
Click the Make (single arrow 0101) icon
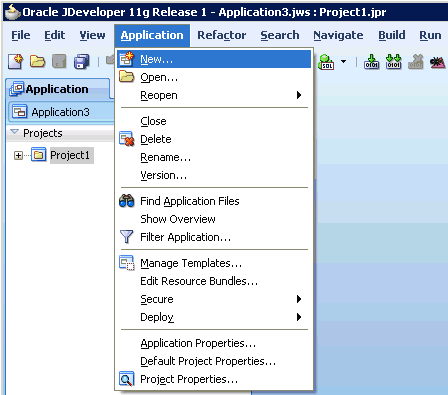pyautogui.click(x=371, y=62)
